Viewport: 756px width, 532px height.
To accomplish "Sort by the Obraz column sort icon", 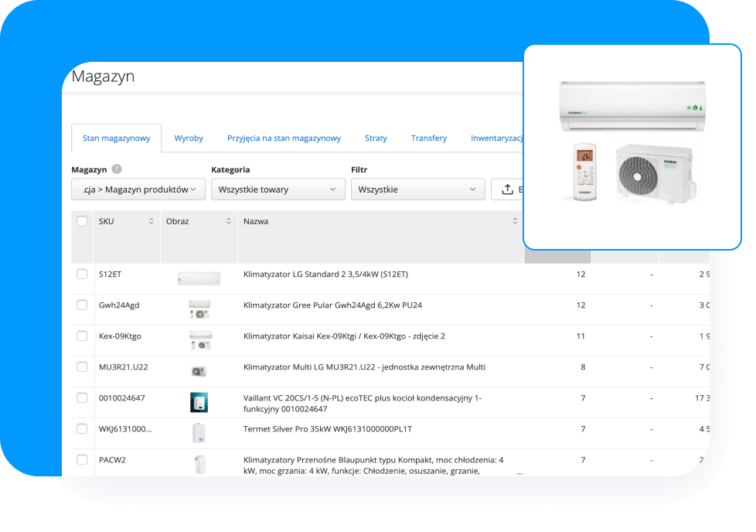I will [x=228, y=220].
